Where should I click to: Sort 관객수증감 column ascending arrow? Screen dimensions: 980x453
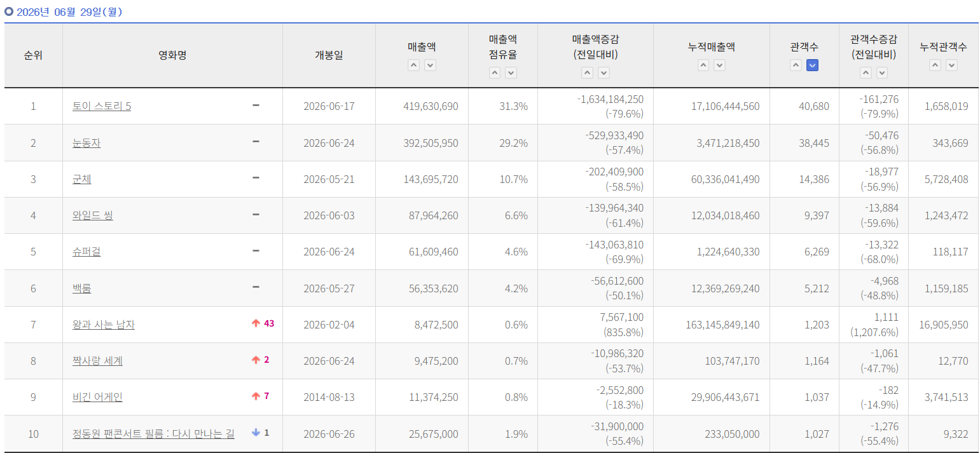[866, 72]
